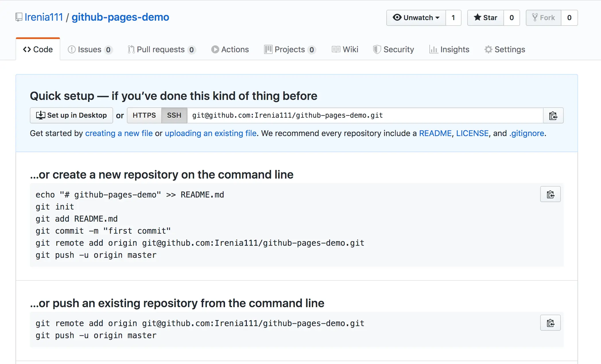Image resolution: width=601 pixels, height=364 pixels.
Task: Open the Settings gear tab
Action: click(505, 49)
